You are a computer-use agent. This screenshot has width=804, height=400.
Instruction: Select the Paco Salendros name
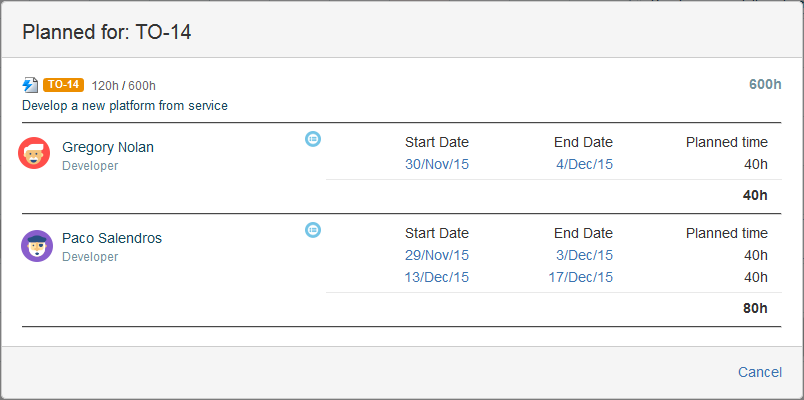coord(112,239)
